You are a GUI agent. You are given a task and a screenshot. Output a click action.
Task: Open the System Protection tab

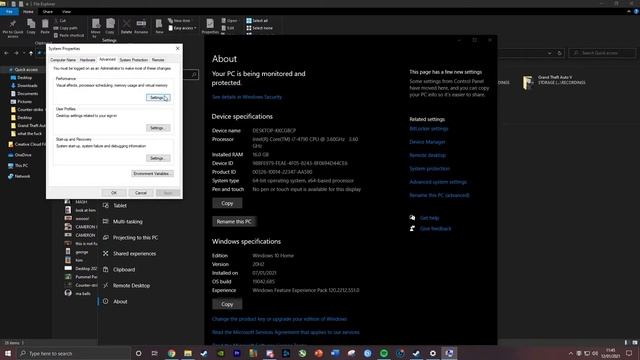coord(133,60)
